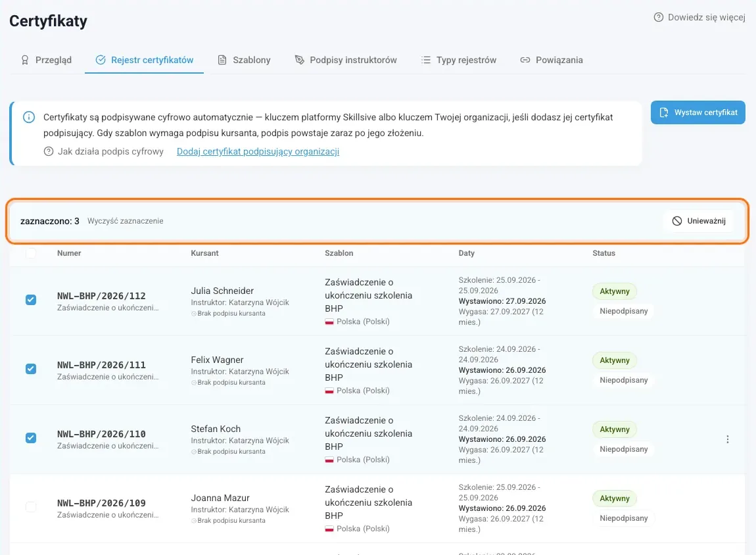Click the Unieważnij button
This screenshot has height=555, width=756.
pos(699,221)
